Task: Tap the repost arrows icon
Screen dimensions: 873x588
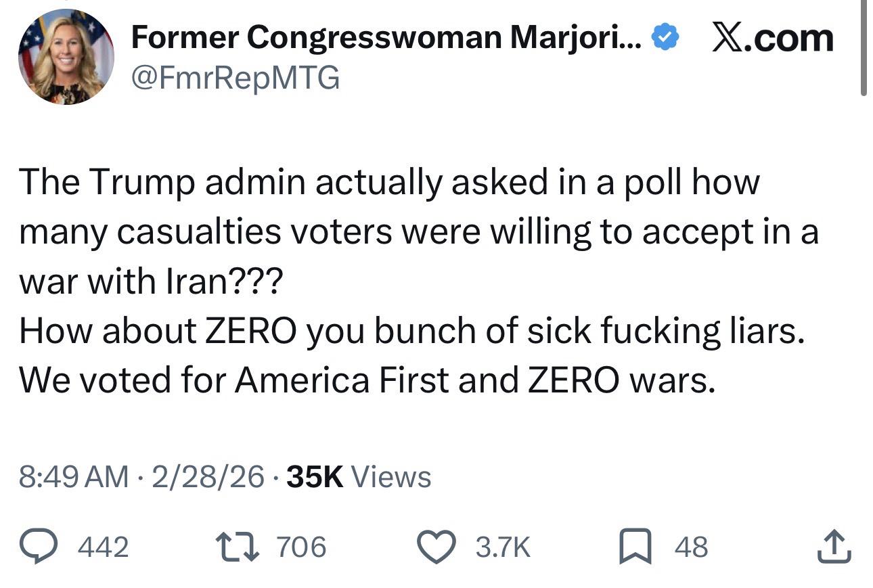Action: (236, 546)
